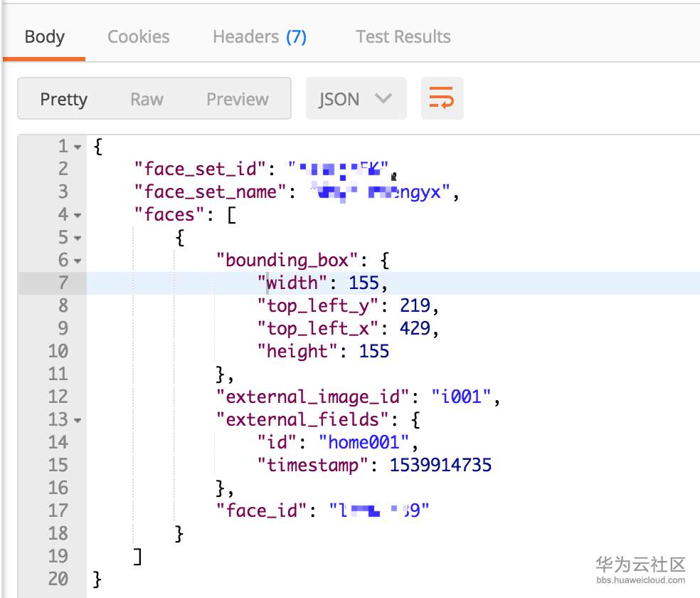The height and width of the screenshot is (598, 700).
Task: Click the value 429
Action: [415, 329]
